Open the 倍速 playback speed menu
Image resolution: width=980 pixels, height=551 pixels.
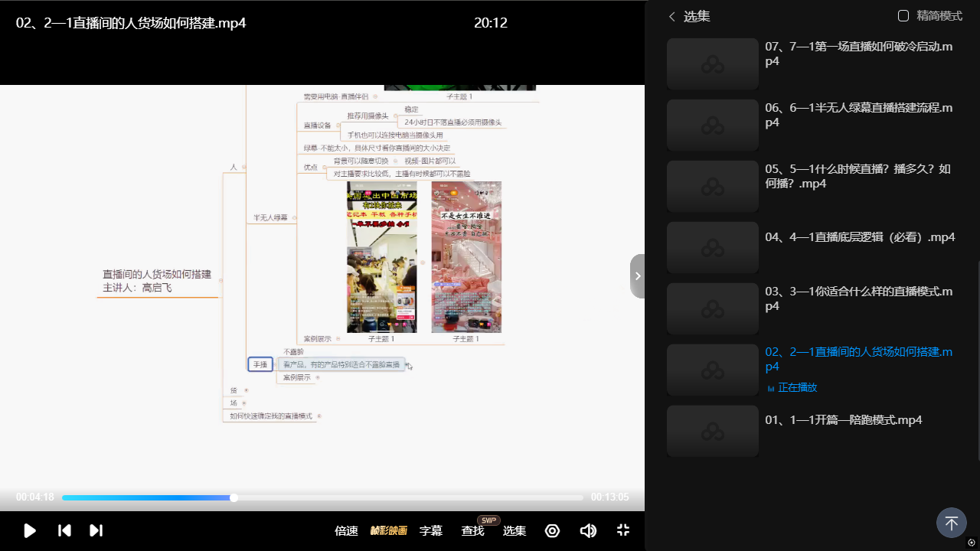[x=346, y=530]
